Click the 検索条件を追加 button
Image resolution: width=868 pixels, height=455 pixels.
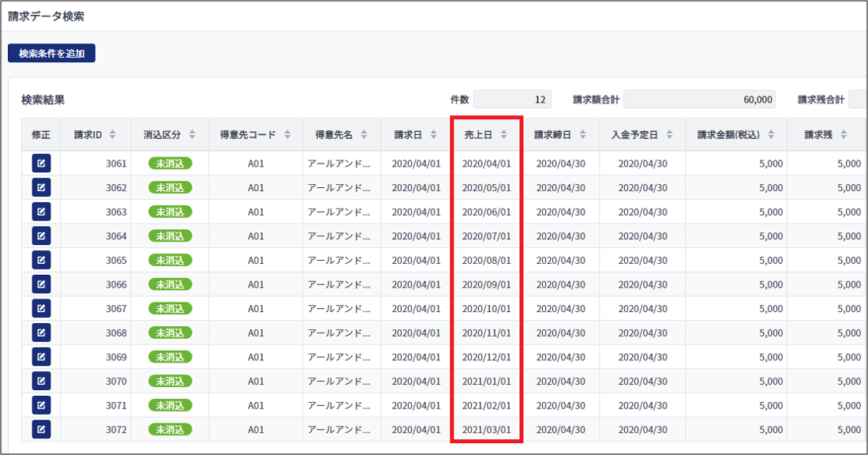pyautogui.click(x=51, y=53)
